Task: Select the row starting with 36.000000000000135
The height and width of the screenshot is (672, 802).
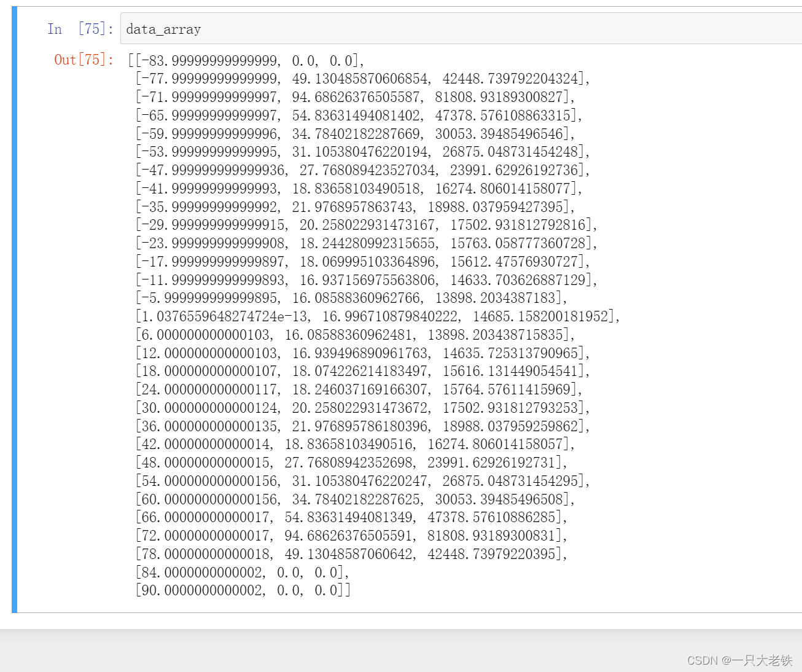Action: point(363,426)
